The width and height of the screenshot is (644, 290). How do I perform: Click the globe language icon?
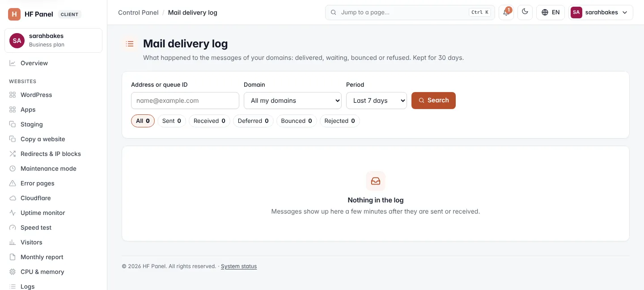545,13
